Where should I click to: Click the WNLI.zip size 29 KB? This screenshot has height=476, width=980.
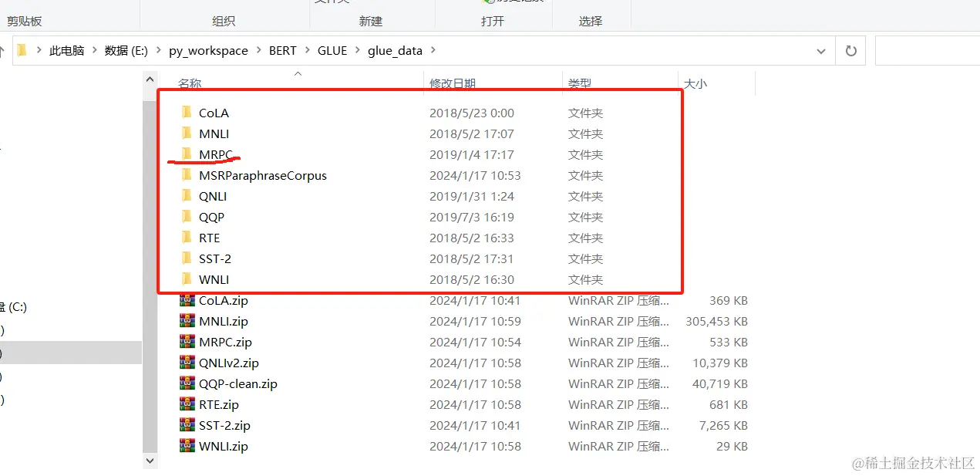(x=732, y=446)
